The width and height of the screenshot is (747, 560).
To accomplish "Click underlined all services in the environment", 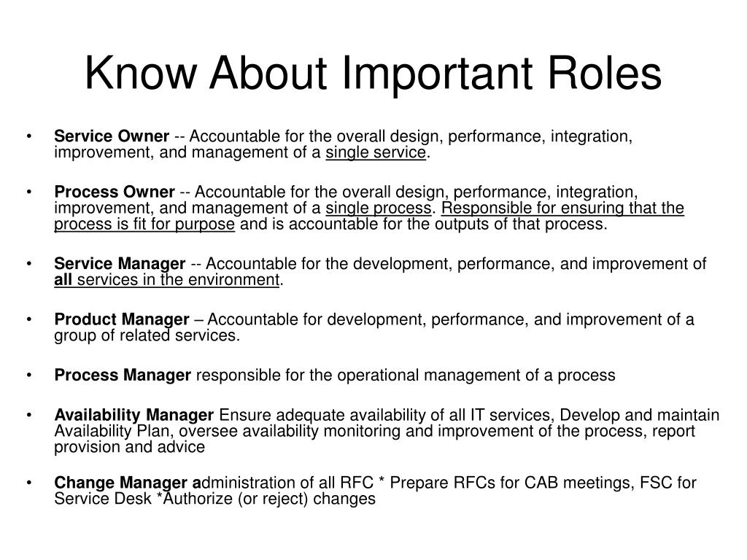I will [x=167, y=280].
